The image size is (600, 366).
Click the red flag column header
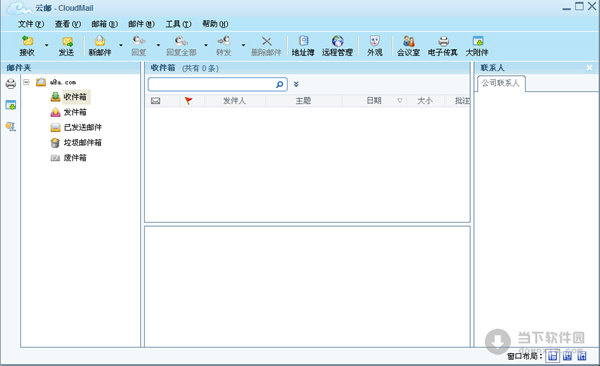188,101
